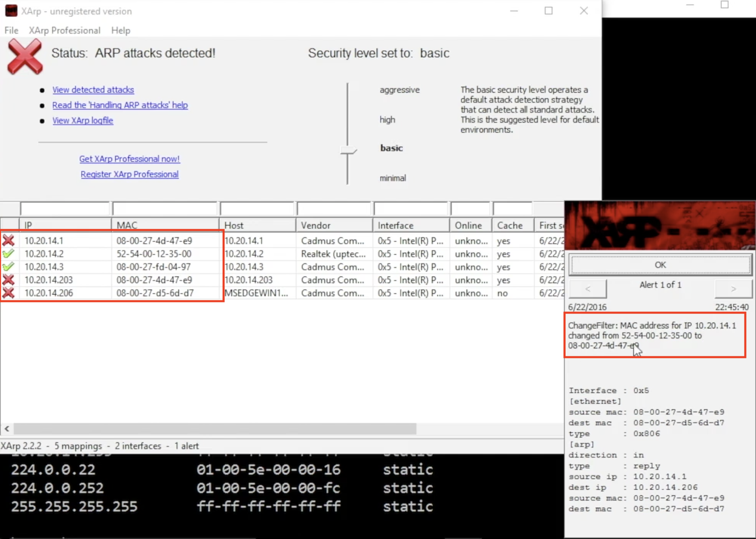Click the red X icon for 10.20.14.1
This screenshot has height=539, width=756.
pyautogui.click(x=8, y=240)
